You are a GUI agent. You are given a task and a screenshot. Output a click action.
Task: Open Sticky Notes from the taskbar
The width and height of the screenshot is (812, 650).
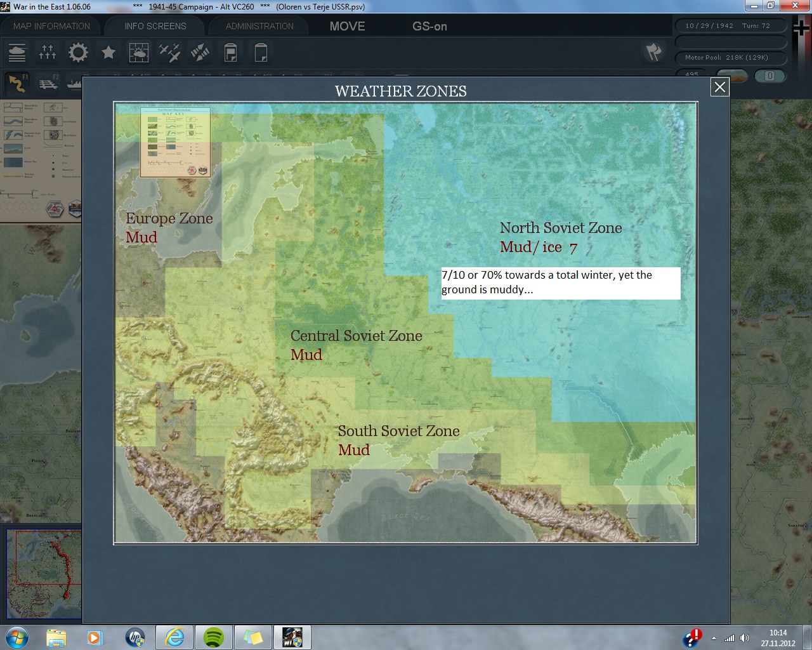[x=253, y=637]
